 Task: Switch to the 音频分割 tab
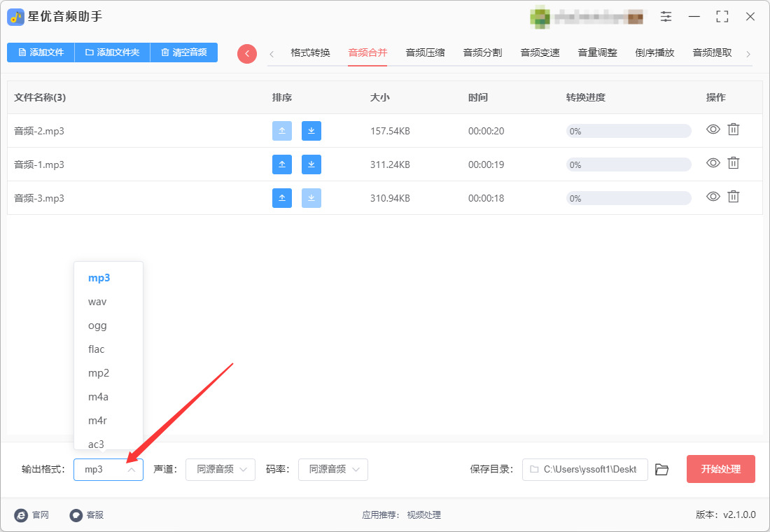pyautogui.click(x=483, y=52)
